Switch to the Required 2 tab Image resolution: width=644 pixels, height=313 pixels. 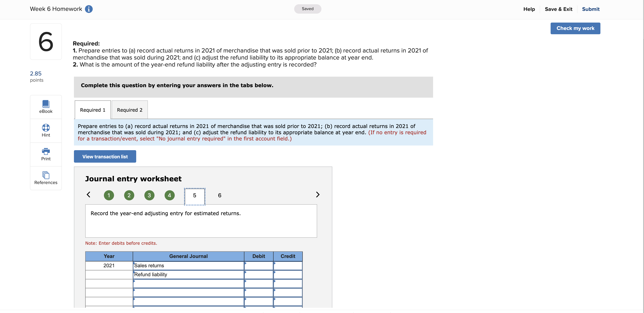[x=129, y=110]
